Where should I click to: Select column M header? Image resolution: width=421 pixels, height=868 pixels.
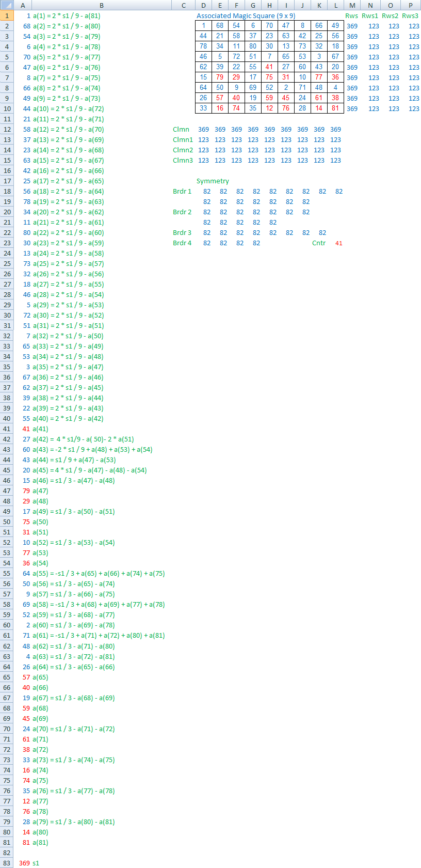point(352,5)
